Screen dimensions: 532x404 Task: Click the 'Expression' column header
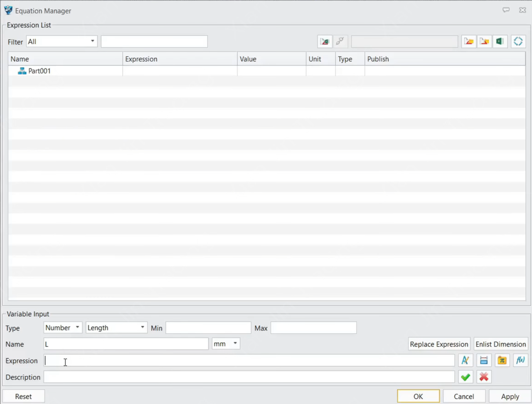pos(180,59)
